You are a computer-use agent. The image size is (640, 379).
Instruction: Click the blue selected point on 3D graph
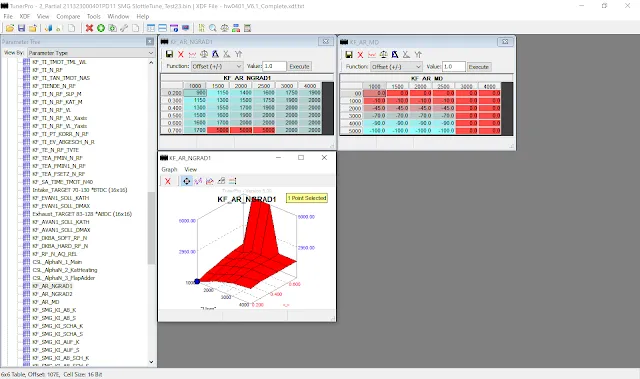(x=197, y=281)
